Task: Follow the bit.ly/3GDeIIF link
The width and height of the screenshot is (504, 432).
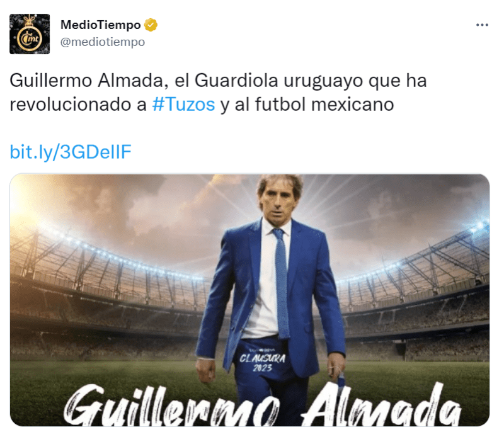Action: (x=71, y=152)
